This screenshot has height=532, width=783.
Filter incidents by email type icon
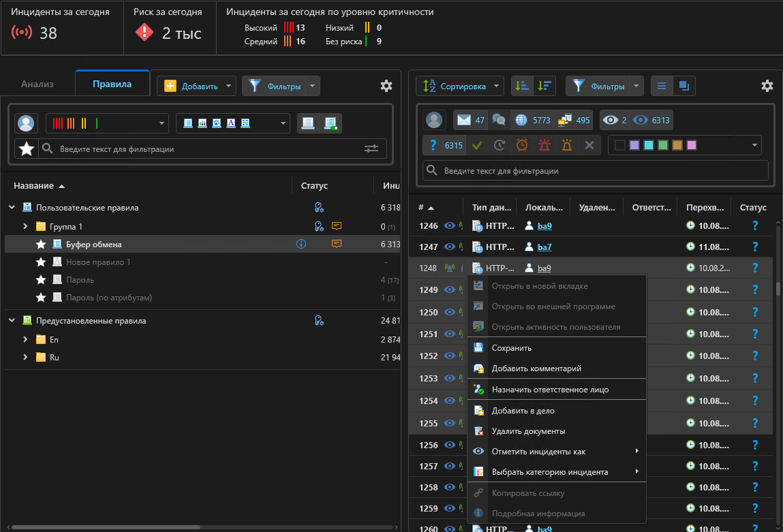pos(465,121)
